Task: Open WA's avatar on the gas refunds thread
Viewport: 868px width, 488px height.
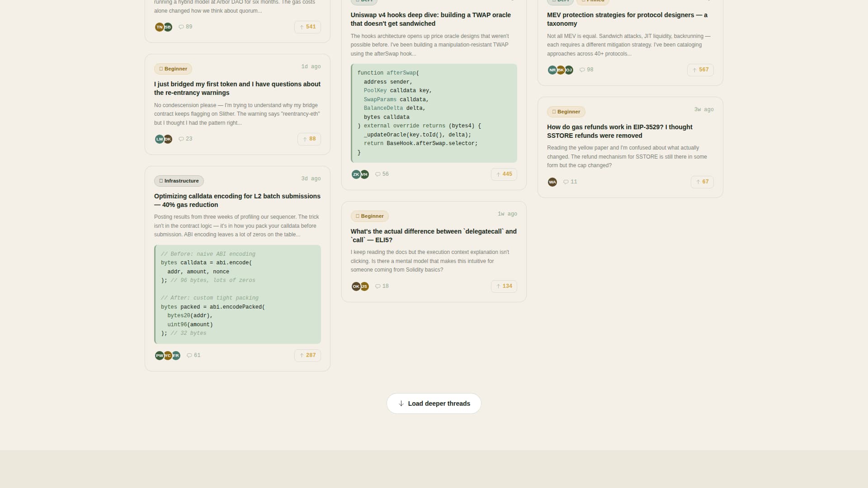Action: [552, 182]
